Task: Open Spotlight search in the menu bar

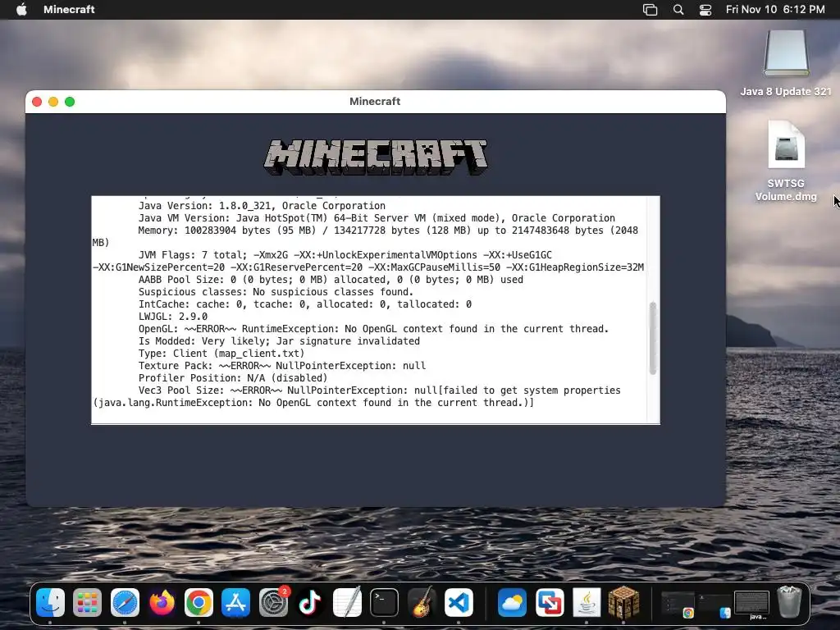Action: (678, 9)
